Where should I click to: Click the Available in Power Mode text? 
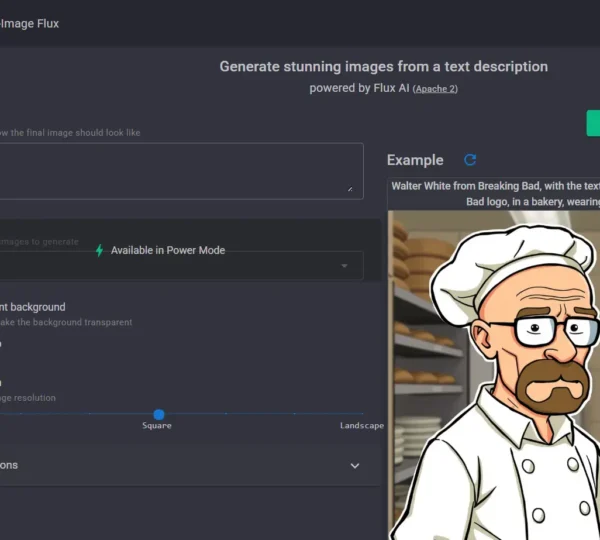click(168, 250)
